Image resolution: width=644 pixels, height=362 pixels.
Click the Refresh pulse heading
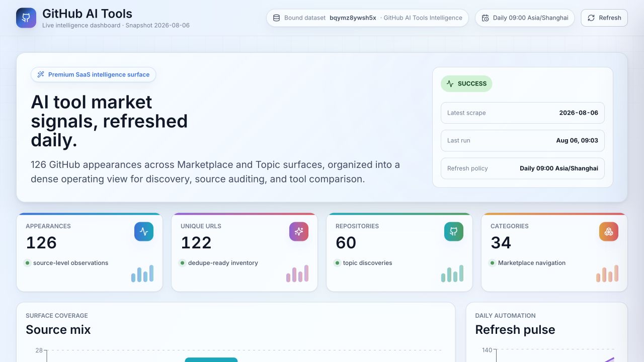click(515, 330)
